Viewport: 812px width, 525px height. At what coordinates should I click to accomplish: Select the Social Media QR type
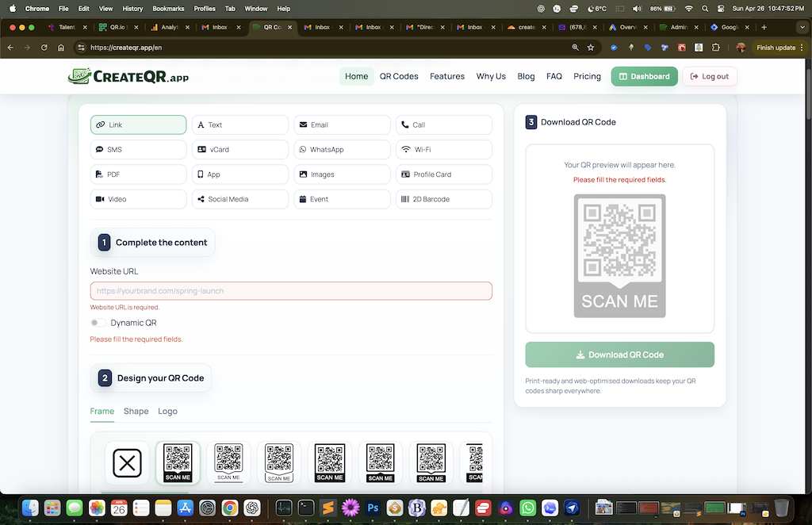[x=240, y=199]
